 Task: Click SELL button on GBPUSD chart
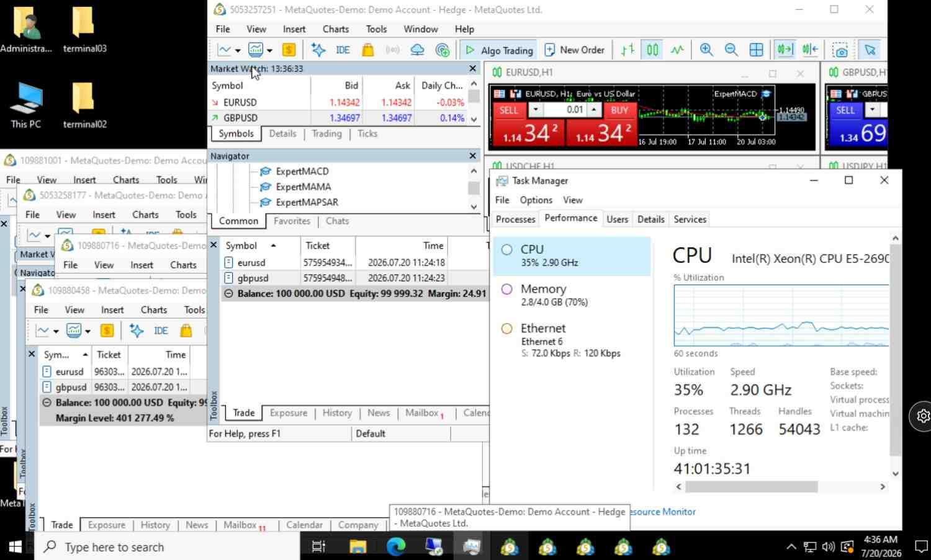pyautogui.click(x=845, y=110)
